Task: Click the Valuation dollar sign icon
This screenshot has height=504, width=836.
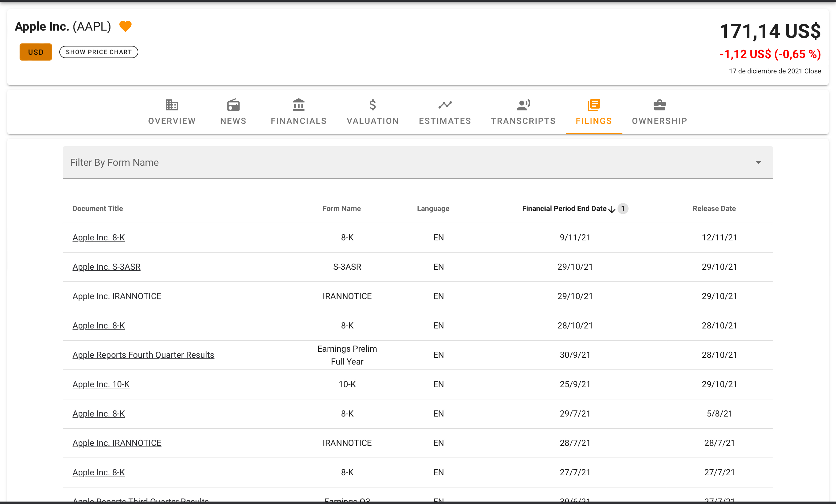Action: tap(372, 105)
